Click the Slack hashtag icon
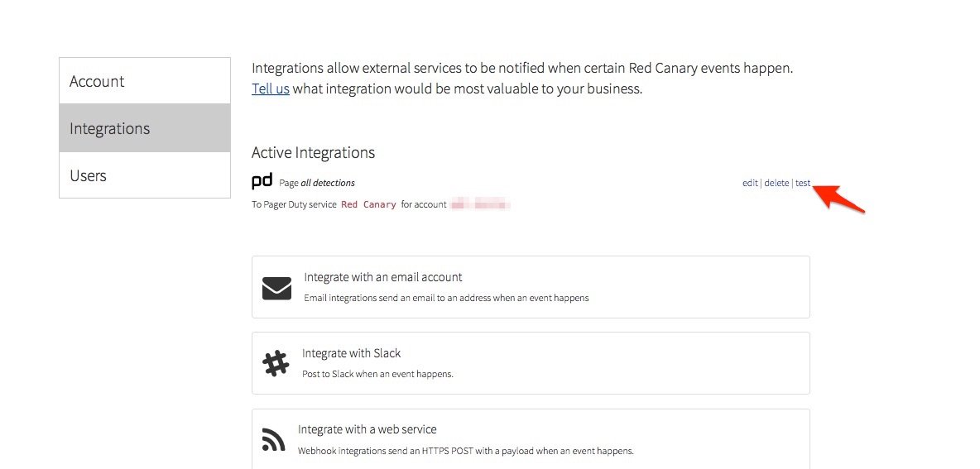The width and height of the screenshot is (980, 469). pyautogui.click(x=276, y=363)
